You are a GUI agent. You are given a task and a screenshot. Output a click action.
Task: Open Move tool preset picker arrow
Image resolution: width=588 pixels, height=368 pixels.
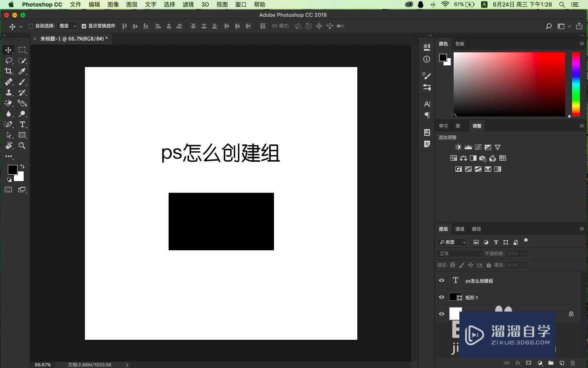pos(20,27)
